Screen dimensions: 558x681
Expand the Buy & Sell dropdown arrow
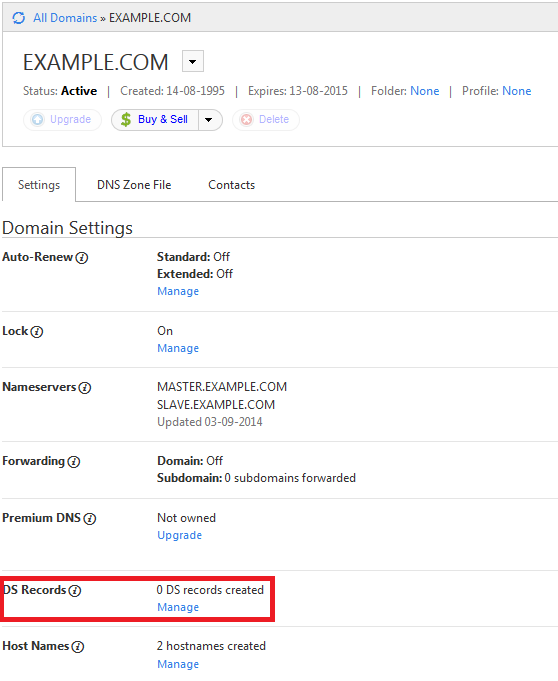[x=210, y=119]
